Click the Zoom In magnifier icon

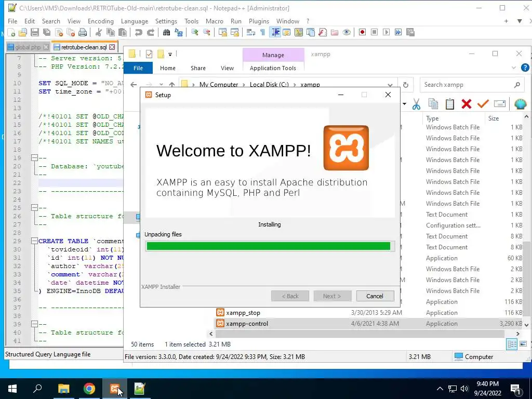pyautogui.click(x=195, y=32)
